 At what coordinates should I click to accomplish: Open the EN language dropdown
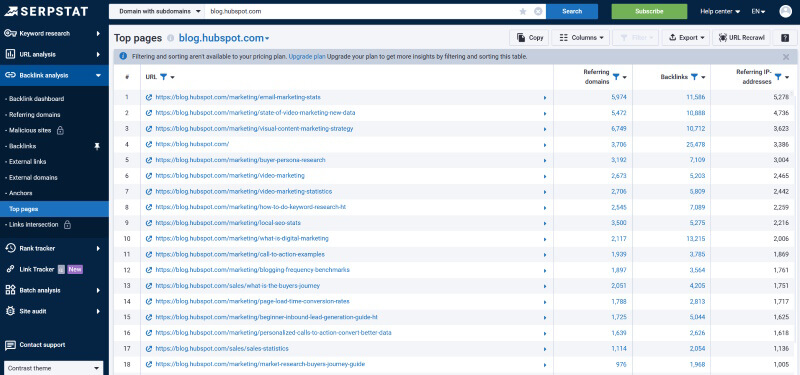tap(758, 11)
